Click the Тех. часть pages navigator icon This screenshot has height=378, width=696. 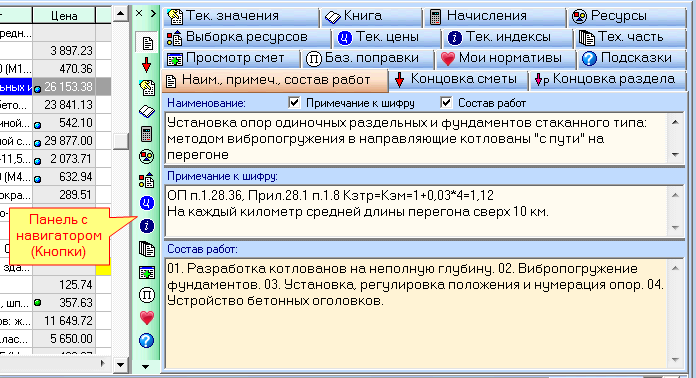pos(146,249)
